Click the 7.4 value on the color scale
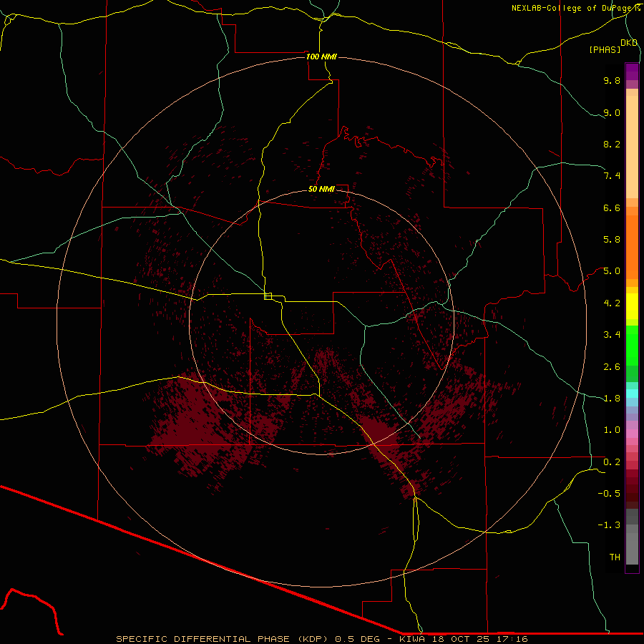The image size is (644, 644). click(x=612, y=176)
